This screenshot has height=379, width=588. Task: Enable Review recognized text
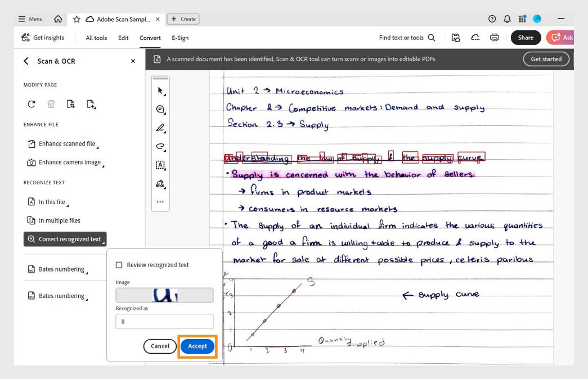pyautogui.click(x=120, y=264)
